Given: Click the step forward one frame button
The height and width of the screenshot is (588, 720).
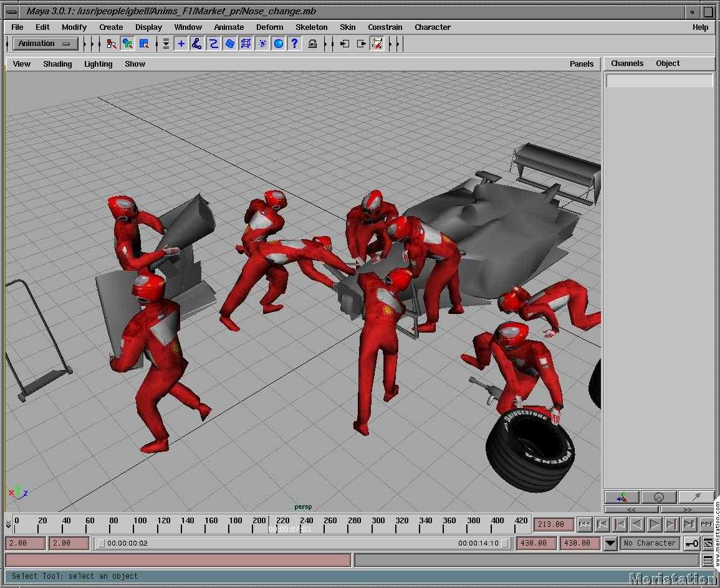Looking at the screenshot, I should click(689, 524).
